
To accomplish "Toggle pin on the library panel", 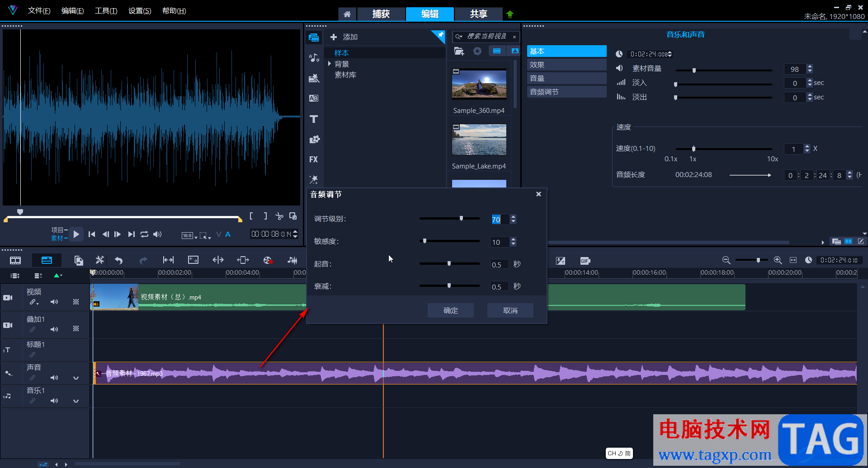I will [x=439, y=36].
